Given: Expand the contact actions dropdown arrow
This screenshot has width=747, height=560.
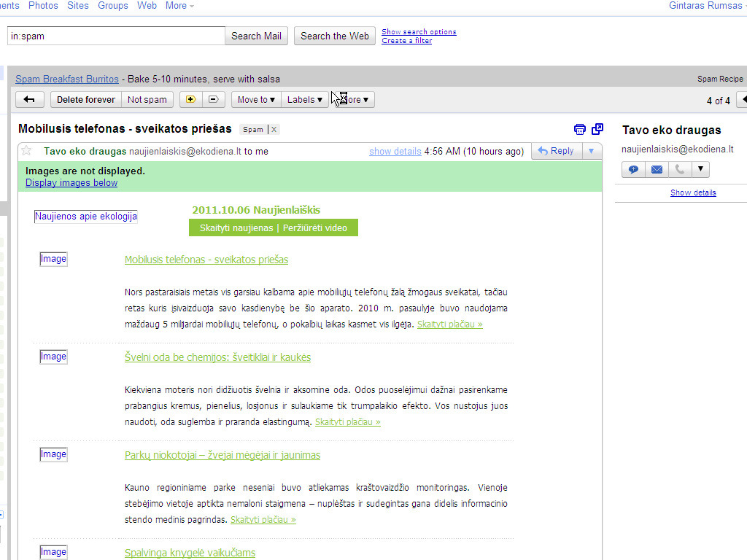Looking at the screenshot, I should [x=700, y=170].
